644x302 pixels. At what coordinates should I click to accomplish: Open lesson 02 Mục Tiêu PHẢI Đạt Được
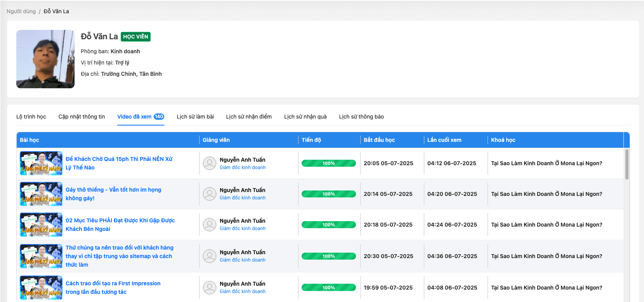click(120, 225)
